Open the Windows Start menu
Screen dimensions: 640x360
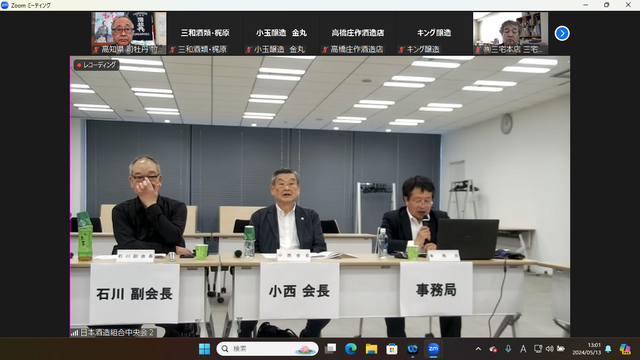[x=204, y=349]
